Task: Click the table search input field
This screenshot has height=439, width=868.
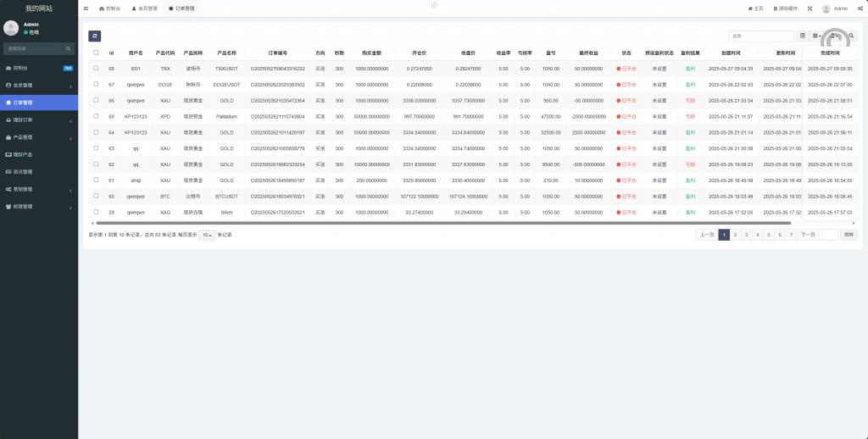Action: coord(760,36)
